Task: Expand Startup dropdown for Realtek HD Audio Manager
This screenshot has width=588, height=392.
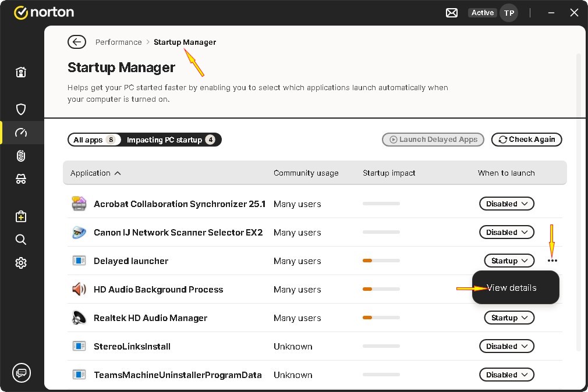Action: pos(509,318)
